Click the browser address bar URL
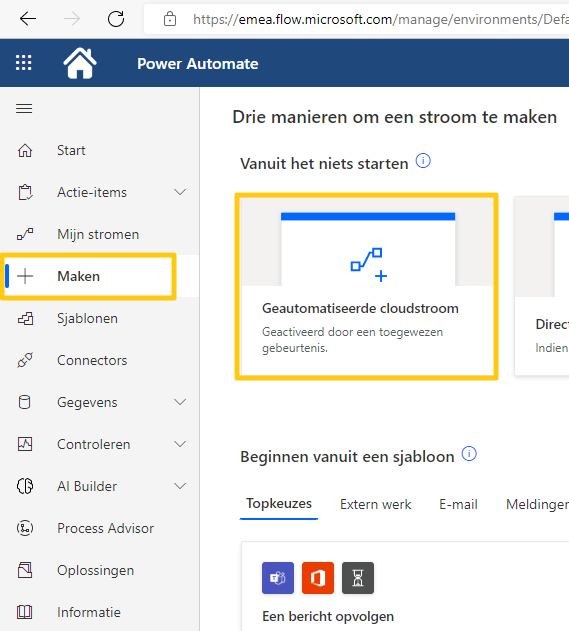This screenshot has height=631, width=569. coord(380,19)
